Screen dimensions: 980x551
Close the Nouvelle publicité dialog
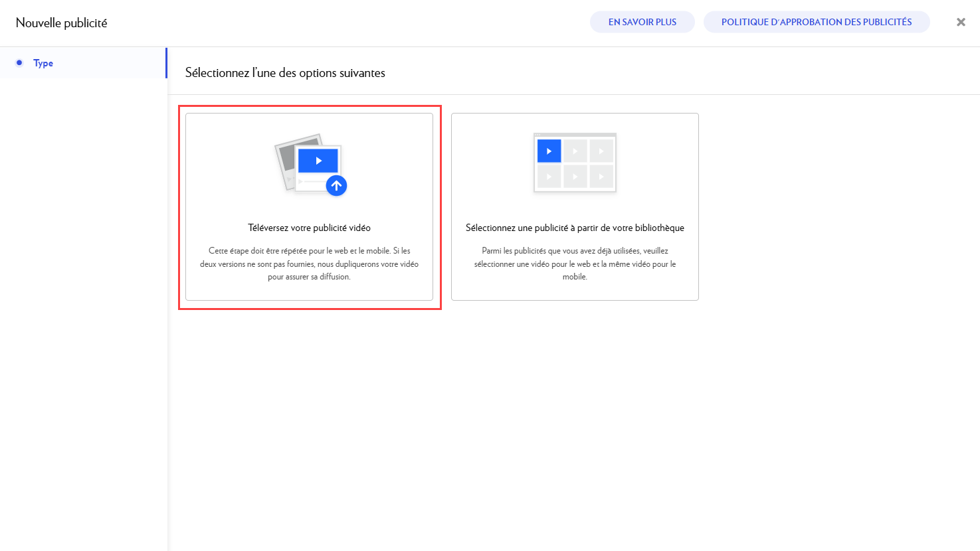961,22
